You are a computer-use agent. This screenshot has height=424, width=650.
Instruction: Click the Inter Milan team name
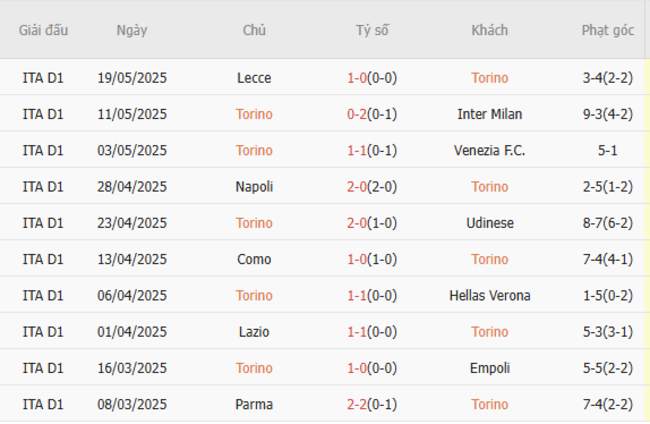pos(490,114)
